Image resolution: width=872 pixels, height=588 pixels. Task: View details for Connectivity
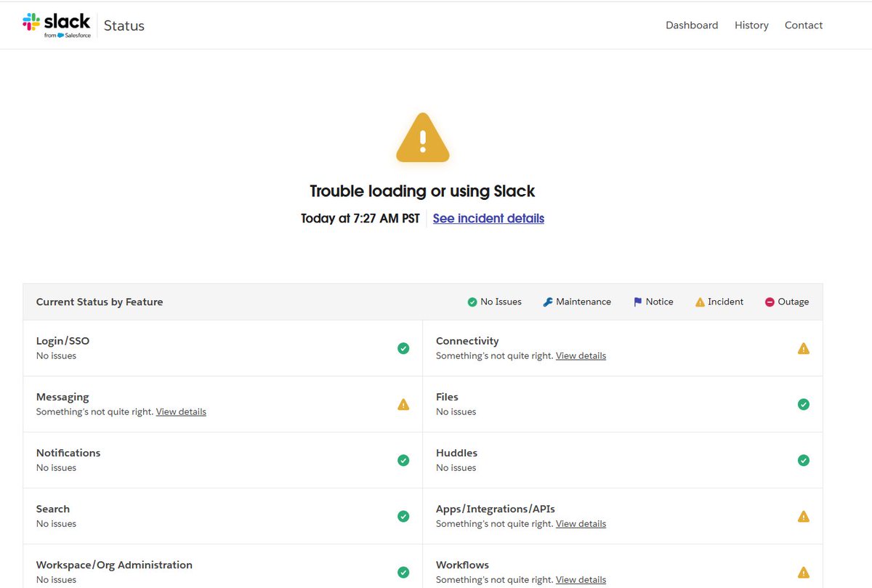click(x=581, y=355)
